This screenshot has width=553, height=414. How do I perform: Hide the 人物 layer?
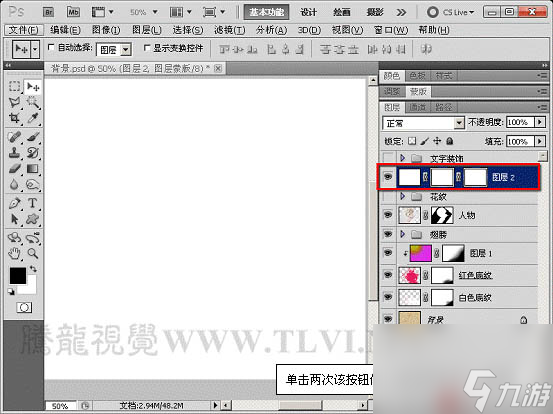point(388,215)
